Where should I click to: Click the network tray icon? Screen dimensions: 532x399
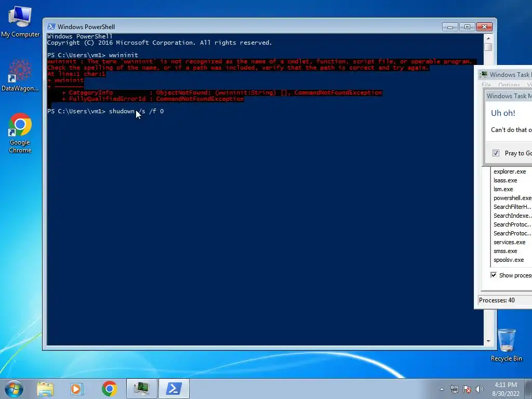[x=454, y=389]
